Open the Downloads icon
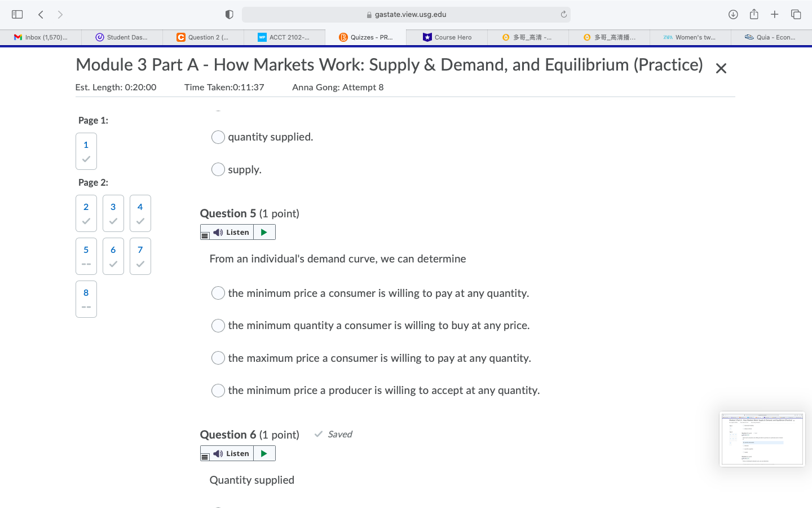The image size is (812, 508). [733, 14]
